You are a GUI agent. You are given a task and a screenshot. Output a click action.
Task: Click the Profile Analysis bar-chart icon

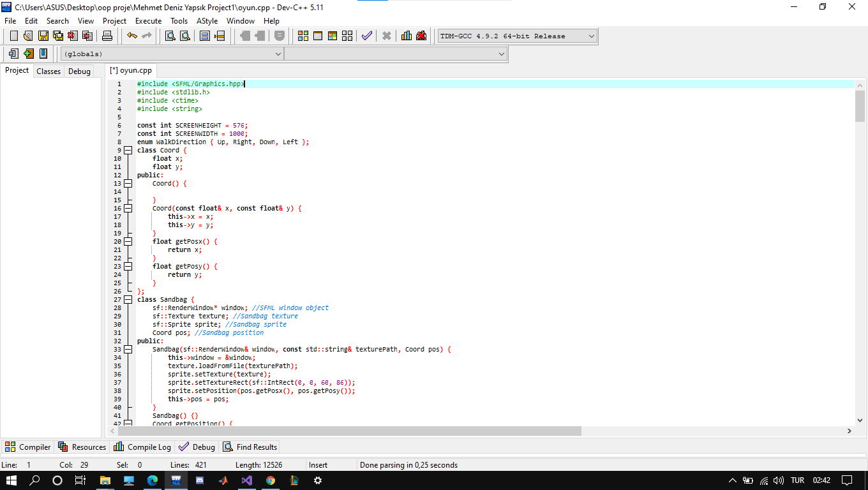click(406, 36)
